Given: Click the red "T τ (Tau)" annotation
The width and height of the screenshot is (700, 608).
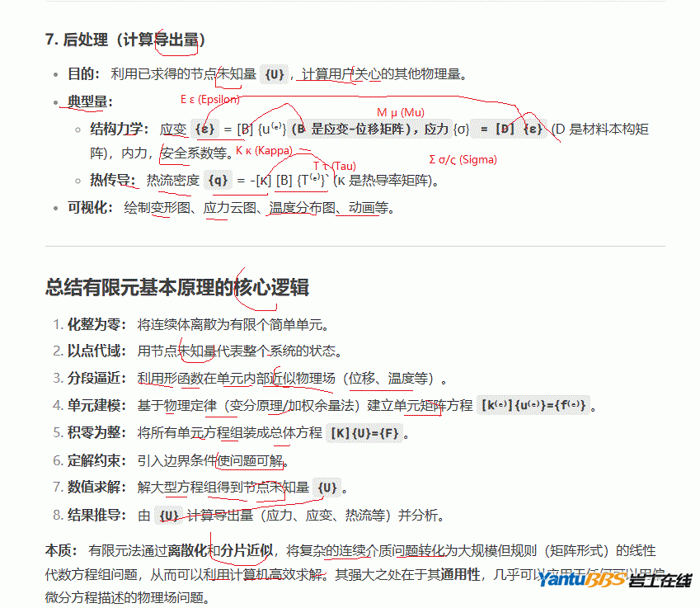Looking at the screenshot, I should 335,166.
